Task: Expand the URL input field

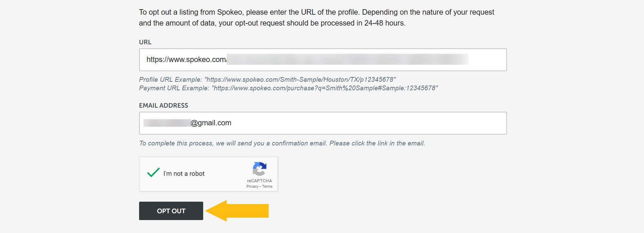Action: (x=322, y=60)
